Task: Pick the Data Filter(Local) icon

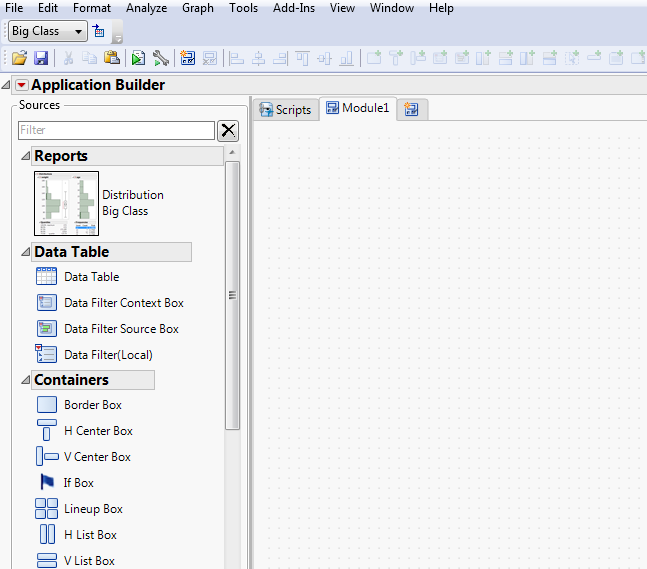Action: pyautogui.click(x=46, y=354)
